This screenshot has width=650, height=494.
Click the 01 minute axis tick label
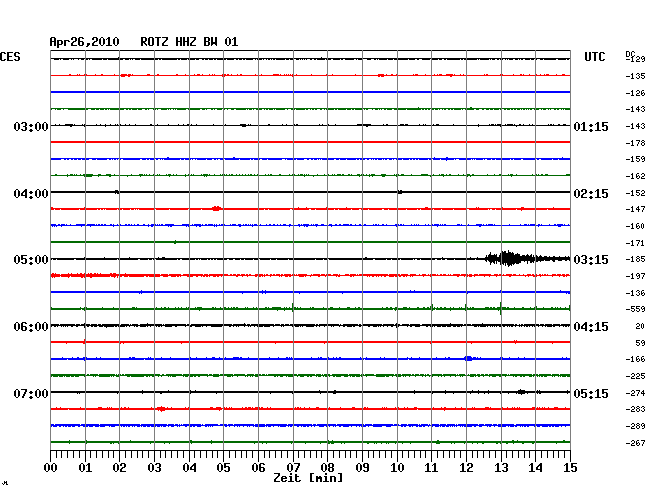(85, 468)
